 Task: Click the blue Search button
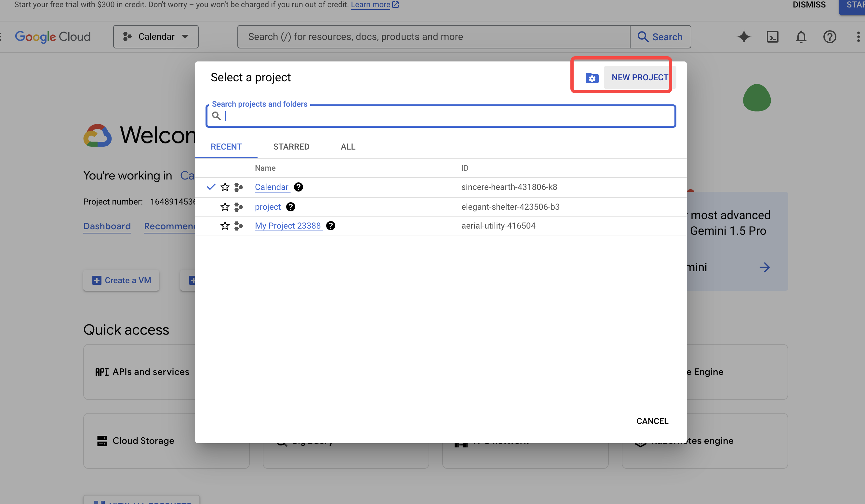(x=660, y=37)
